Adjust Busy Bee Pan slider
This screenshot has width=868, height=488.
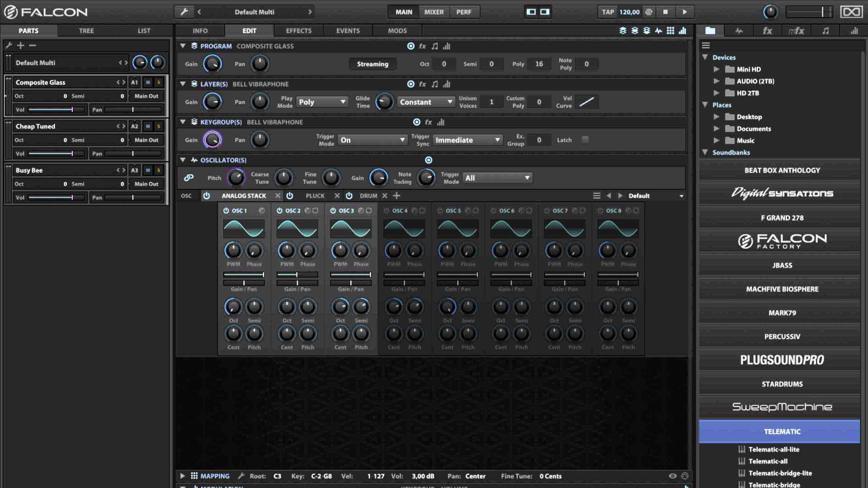(133, 197)
